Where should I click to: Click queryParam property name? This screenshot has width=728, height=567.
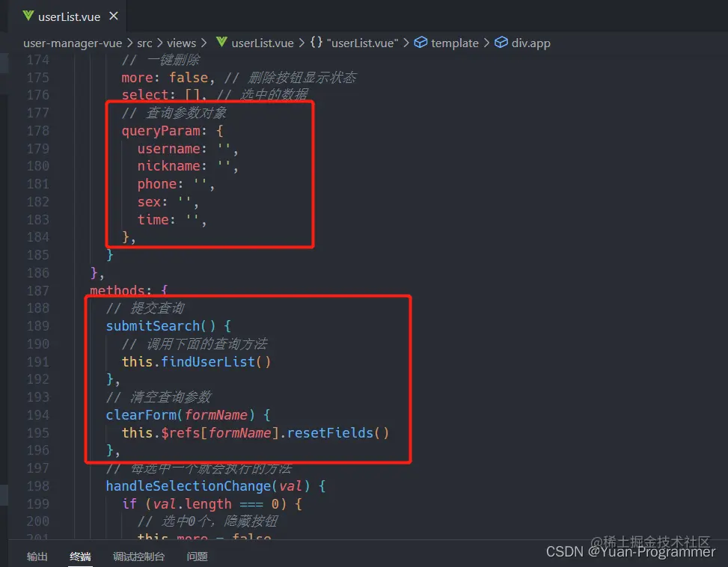[x=161, y=131]
